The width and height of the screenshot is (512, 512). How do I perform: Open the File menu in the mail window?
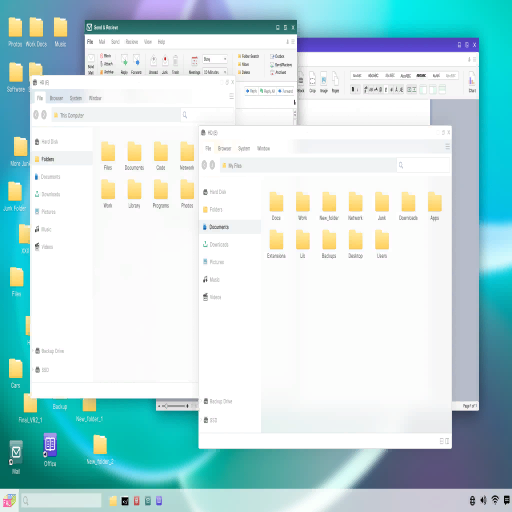click(x=90, y=42)
